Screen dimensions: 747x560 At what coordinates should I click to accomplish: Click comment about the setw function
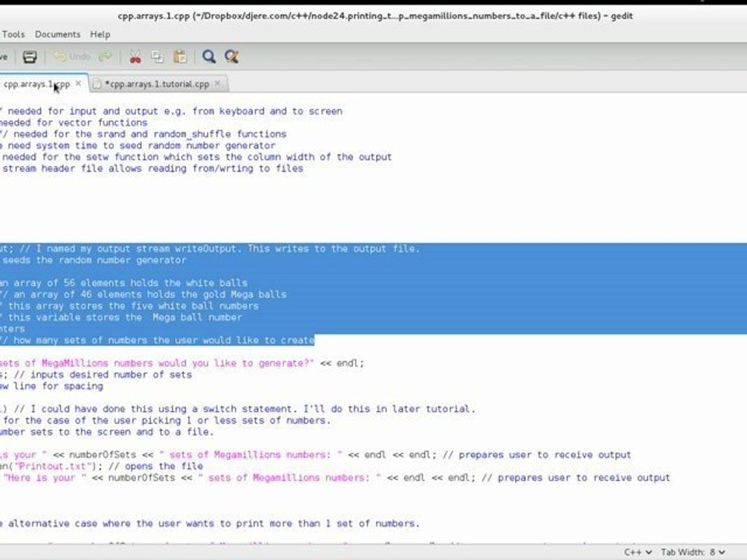196,156
